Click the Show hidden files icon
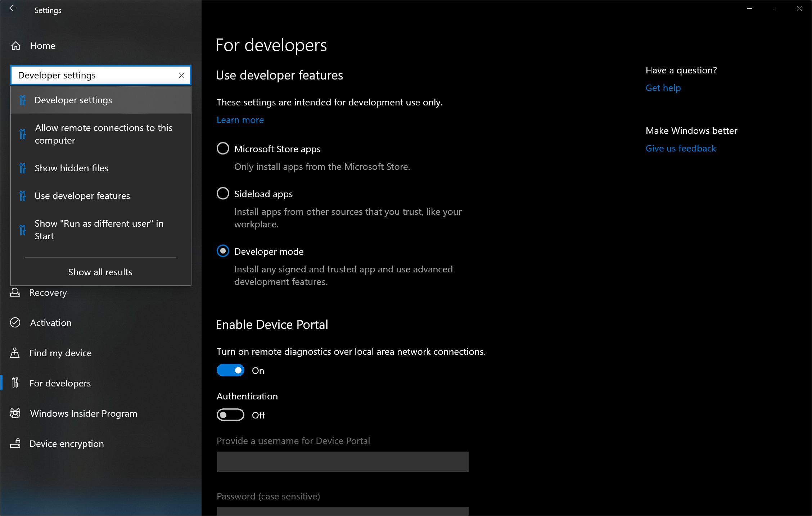 [x=24, y=167]
